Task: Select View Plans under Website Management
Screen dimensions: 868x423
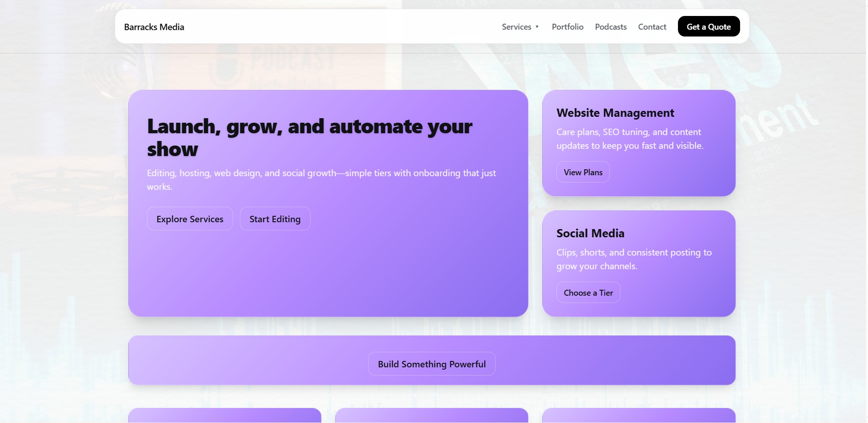Action: tap(582, 172)
